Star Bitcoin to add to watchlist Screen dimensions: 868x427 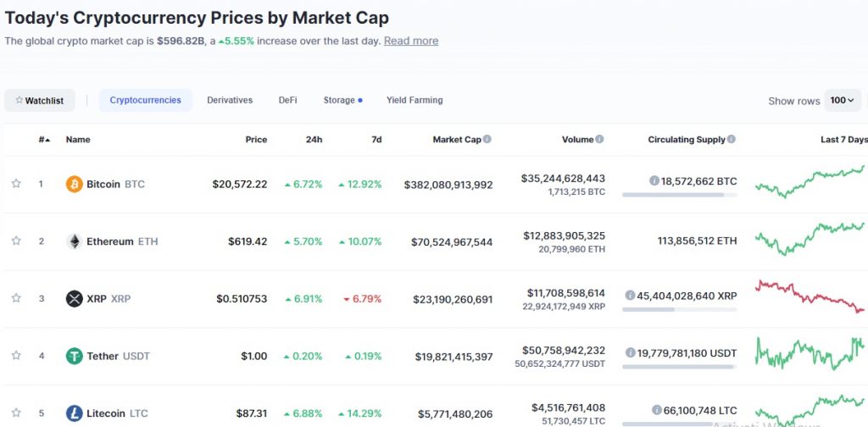[16, 184]
